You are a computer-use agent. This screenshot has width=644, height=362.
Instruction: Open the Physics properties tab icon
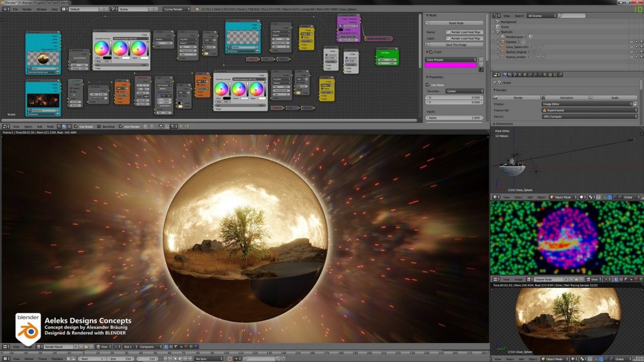(560, 75)
